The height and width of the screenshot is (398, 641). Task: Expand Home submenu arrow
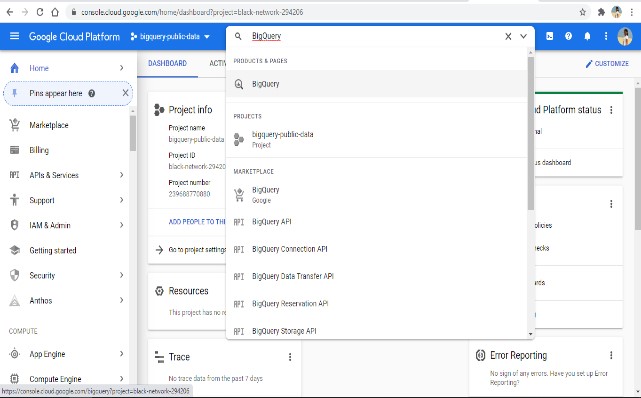tap(121, 68)
